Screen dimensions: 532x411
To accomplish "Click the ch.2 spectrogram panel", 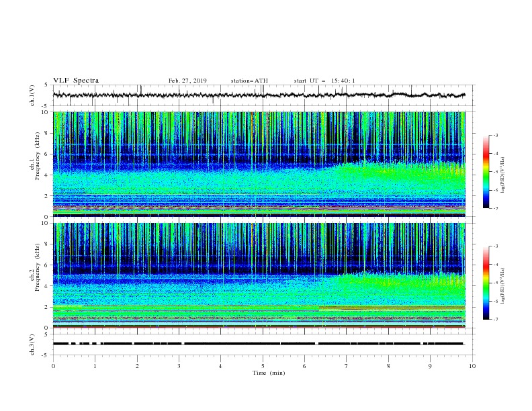I will tap(259, 275).
